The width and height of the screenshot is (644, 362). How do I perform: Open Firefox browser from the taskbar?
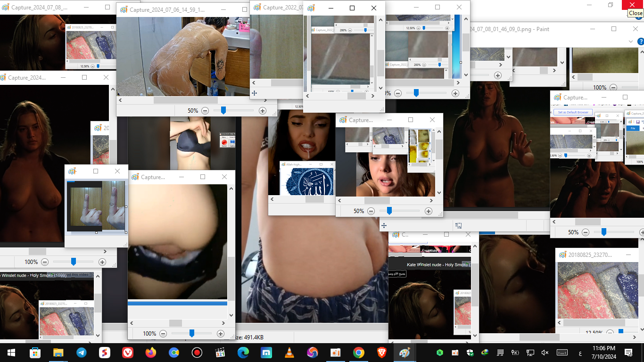point(150,352)
